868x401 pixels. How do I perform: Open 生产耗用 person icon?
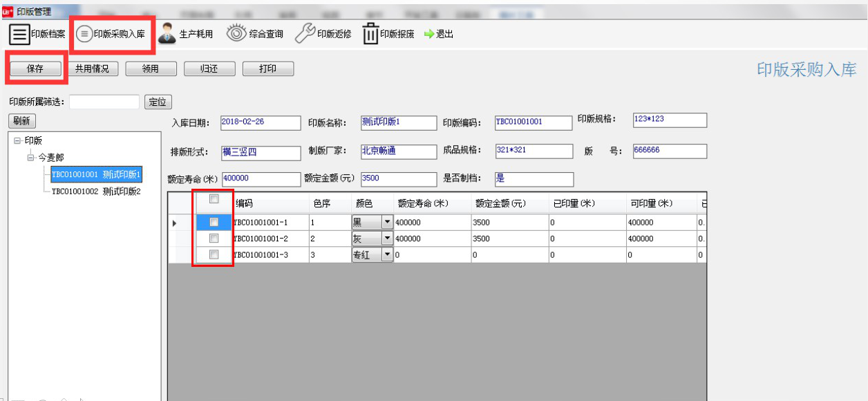167,33
